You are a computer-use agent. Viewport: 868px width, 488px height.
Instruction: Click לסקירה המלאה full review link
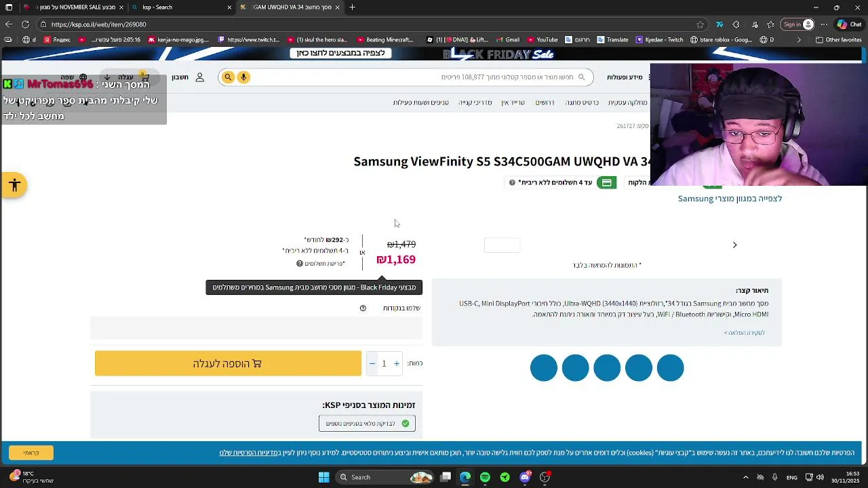tap(744, 333)
